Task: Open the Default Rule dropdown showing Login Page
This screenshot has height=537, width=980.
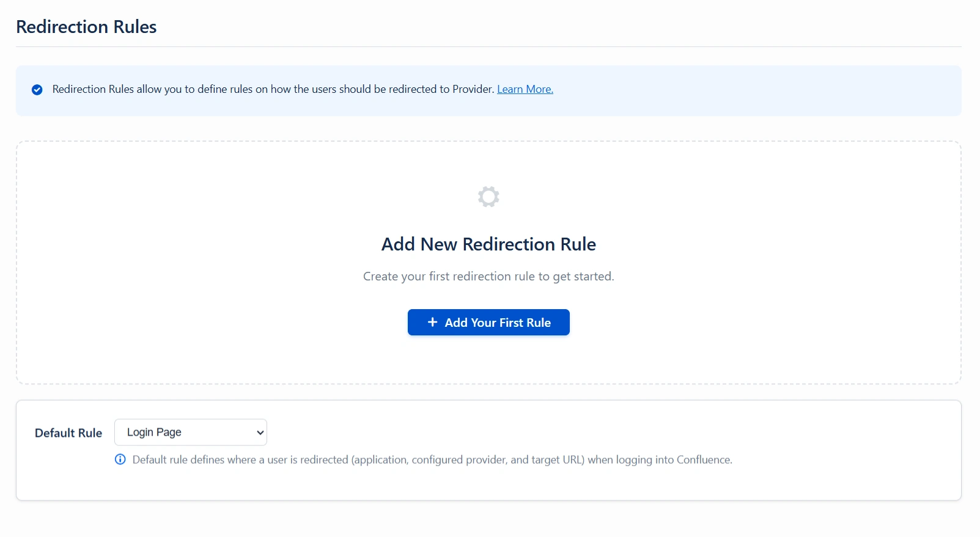Action: (x=191, y=433)
